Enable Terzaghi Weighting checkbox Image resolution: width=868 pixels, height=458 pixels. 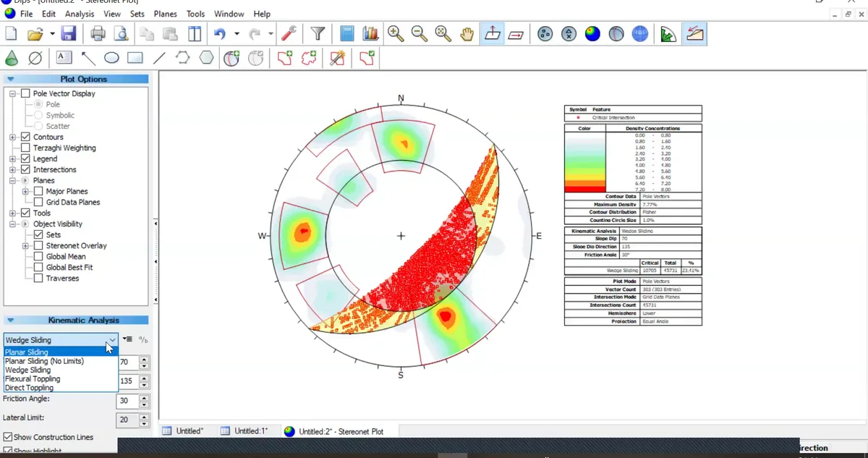26,148
